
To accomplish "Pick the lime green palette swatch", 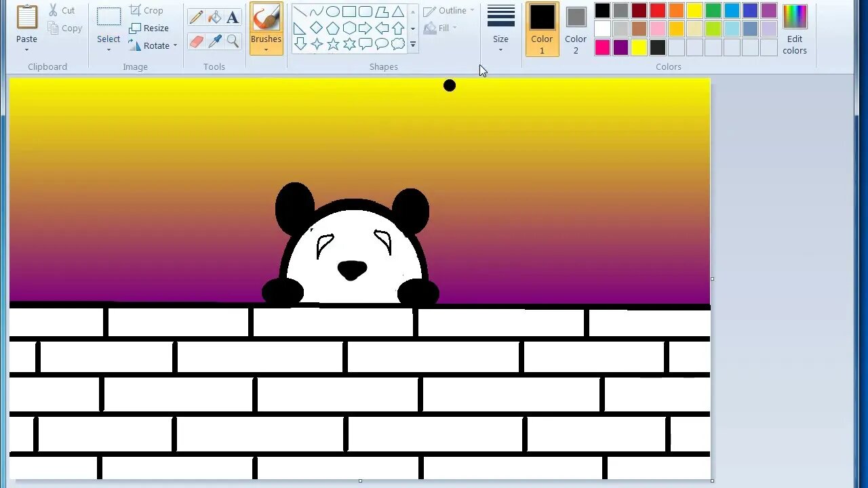I will tap(713, 28).
